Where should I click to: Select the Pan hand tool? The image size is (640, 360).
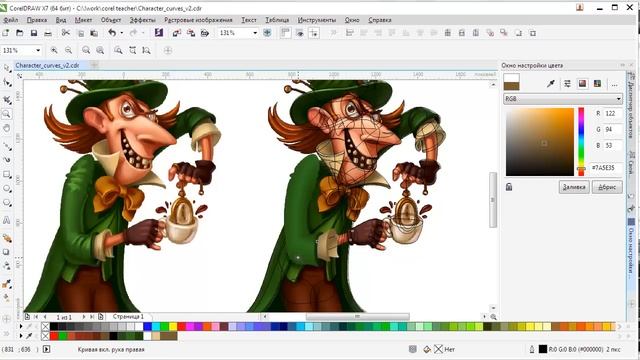click(7, 129)
